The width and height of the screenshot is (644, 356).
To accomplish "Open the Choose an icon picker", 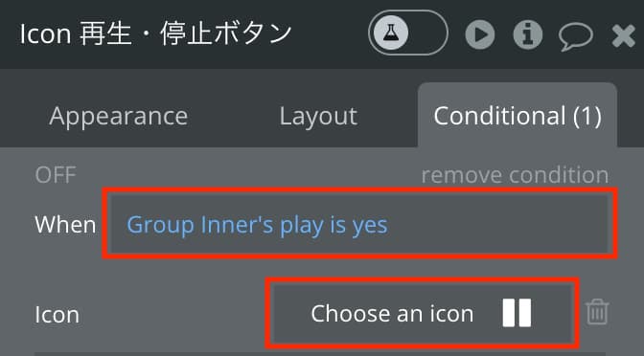I will [423, 313].
